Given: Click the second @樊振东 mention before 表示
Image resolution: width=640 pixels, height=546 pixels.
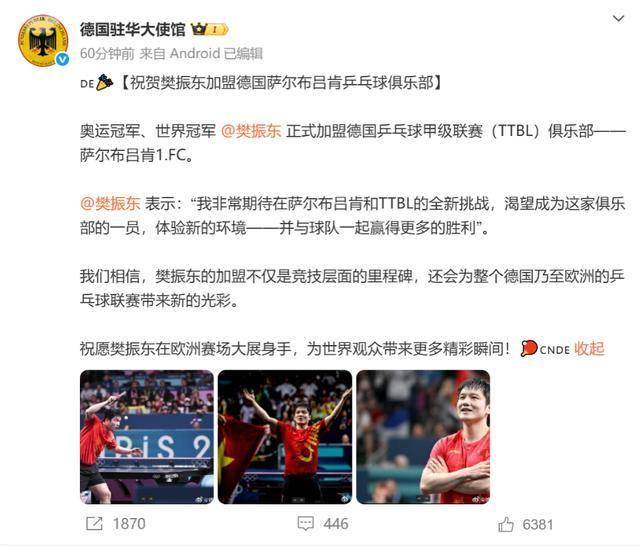Looking at the screenshot, I should click(x=110, y=203).
